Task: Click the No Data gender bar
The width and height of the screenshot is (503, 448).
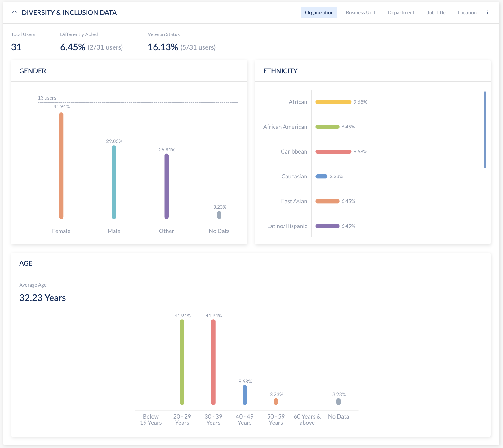Action: (219, 215)
